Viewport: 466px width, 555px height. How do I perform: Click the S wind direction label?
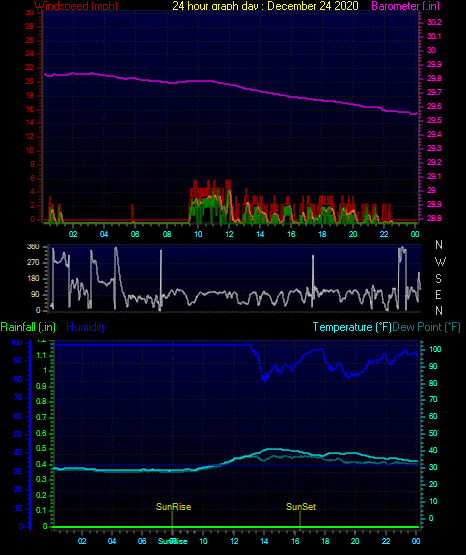click(438, 279)
